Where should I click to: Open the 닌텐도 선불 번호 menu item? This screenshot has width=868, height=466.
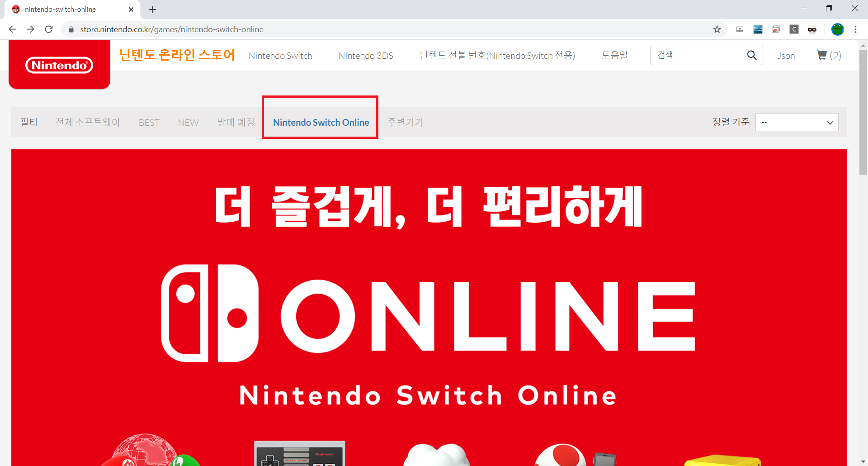497,56
